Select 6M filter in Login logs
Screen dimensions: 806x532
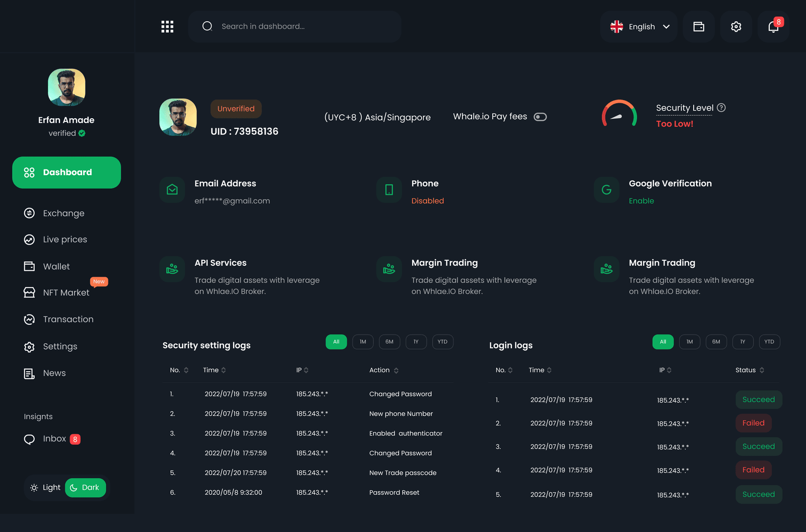click(x=716, y=342)
